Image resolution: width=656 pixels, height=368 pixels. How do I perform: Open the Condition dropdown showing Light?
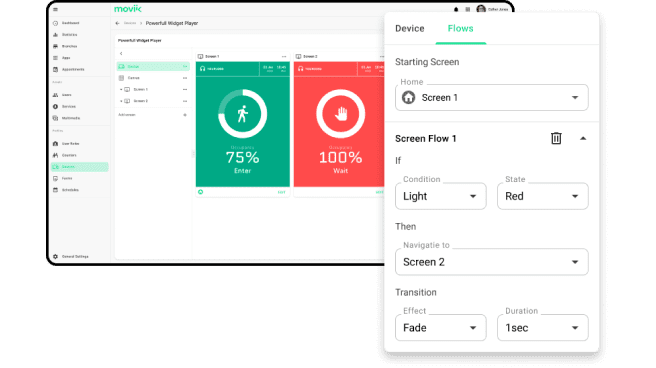pos(441,196)
